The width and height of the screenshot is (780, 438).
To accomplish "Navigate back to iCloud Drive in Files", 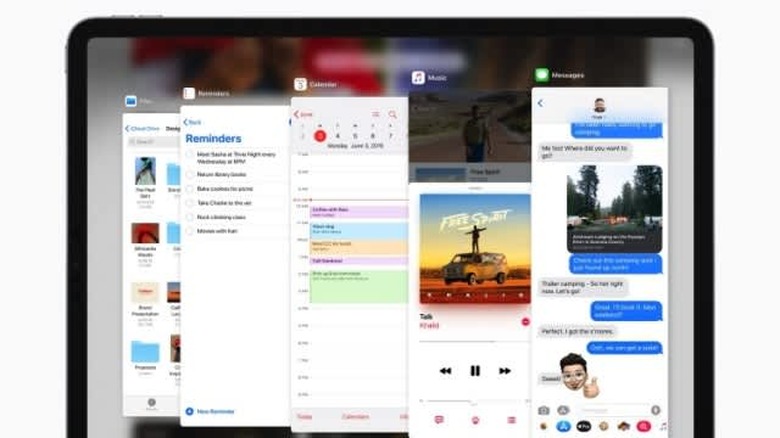I will pos(141,129).
